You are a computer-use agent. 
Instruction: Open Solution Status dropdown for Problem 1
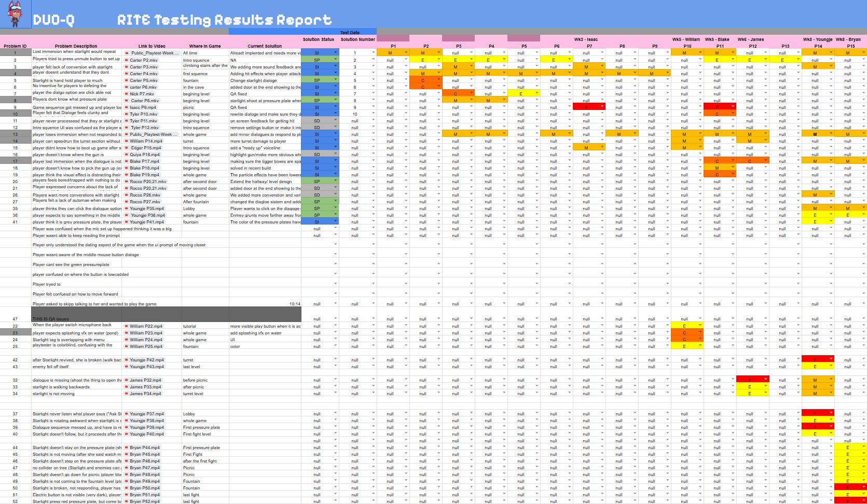click(335, 53)
